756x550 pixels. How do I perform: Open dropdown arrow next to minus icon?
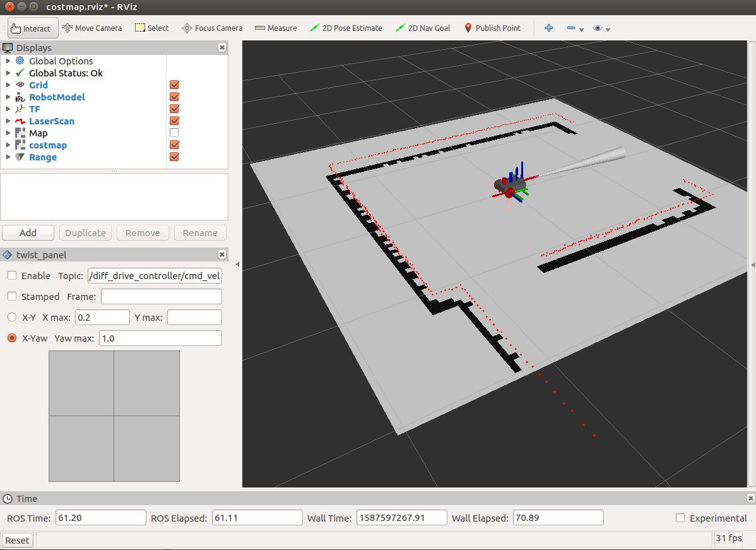(581, 30)
